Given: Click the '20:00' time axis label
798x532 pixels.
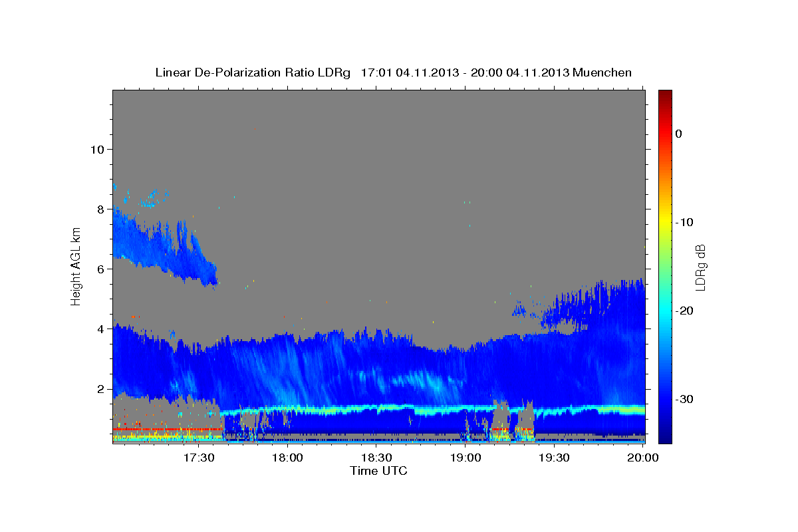Looking at the screenshot, I should 643,458.
